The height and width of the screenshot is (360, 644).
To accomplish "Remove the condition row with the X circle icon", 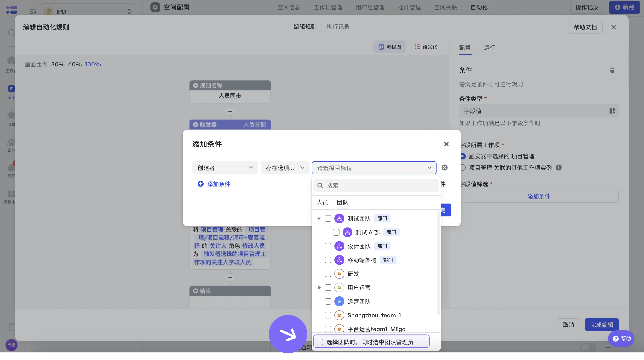I will point(445,168).
